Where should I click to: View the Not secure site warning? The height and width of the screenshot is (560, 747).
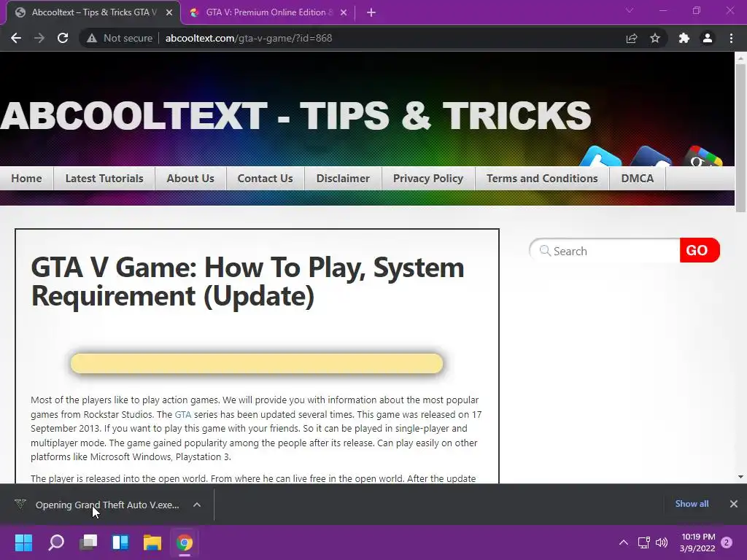point(119,38)
